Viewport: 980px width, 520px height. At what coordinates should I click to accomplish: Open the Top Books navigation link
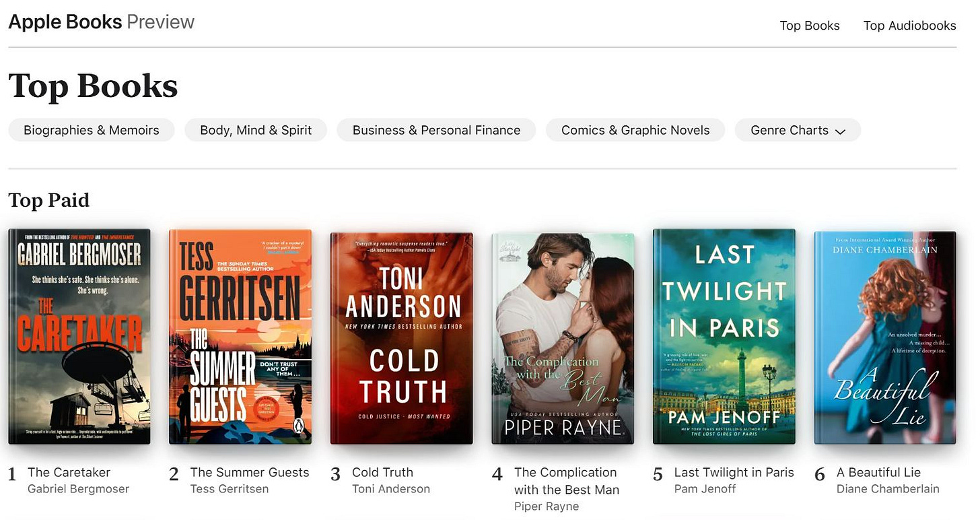810,26
